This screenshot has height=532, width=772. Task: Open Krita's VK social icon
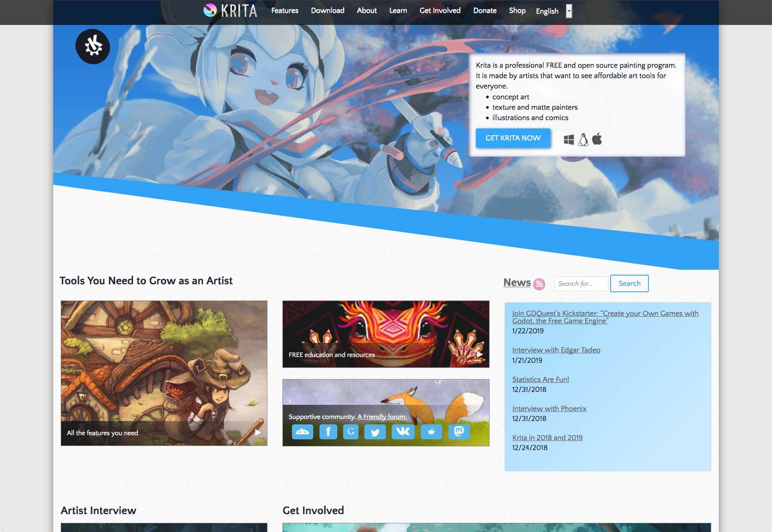[x=403, y=432]
